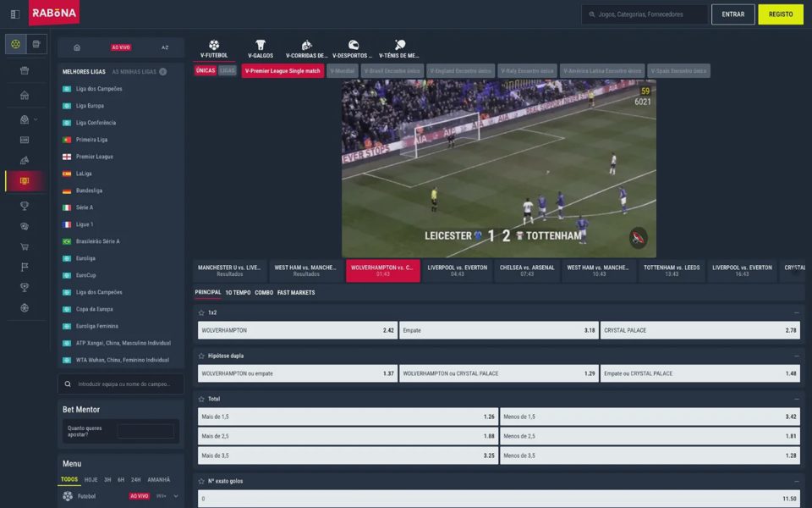Viewport: 812px width, 508px height.
Task: Select the V-Galgos greyhound icon
Action: [261, 45]
